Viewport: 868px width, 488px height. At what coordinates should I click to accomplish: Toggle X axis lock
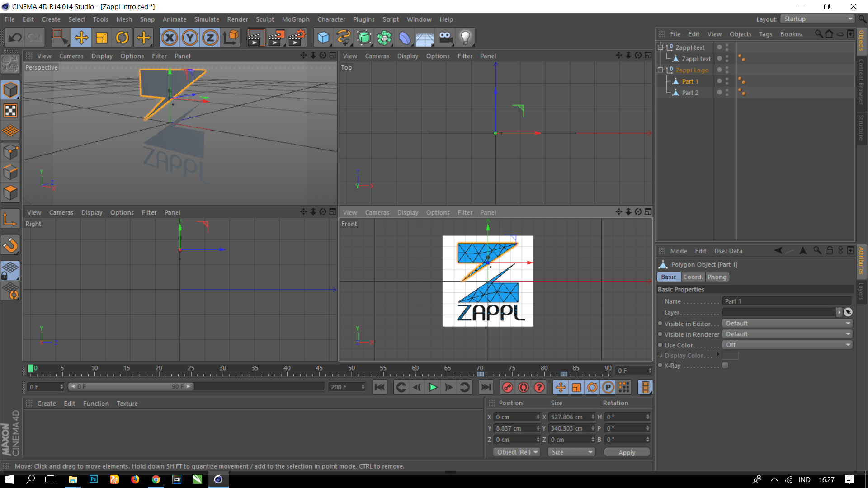point(170,38)
